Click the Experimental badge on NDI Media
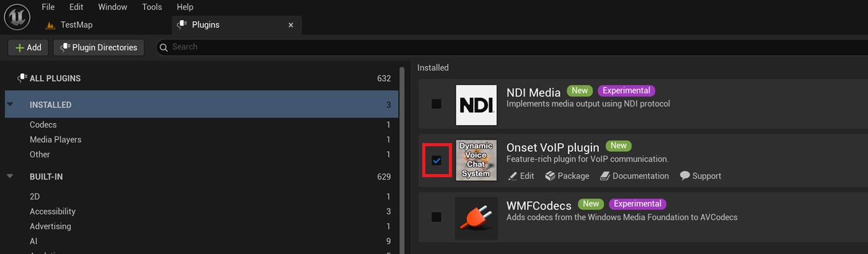 tap(627, 90)
